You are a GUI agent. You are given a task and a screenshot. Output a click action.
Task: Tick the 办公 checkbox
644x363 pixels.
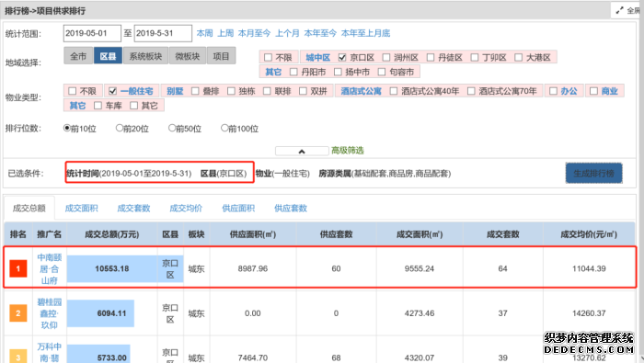(x=553, y=91)
